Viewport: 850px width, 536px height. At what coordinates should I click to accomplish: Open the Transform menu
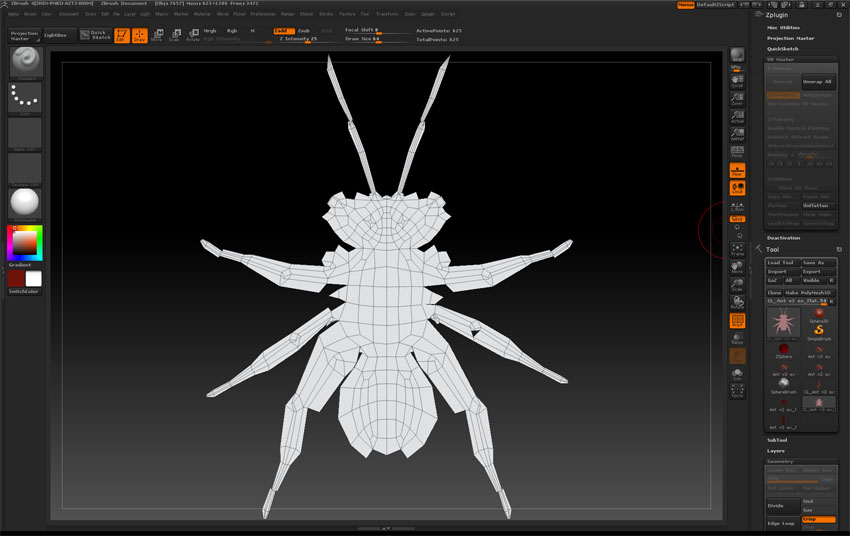[x=387, y=14]
